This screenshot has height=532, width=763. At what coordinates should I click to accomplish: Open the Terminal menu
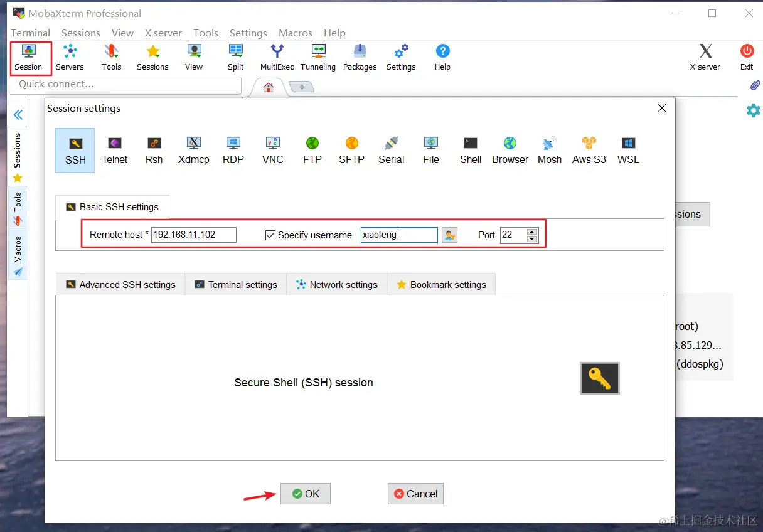pos(30,33)
